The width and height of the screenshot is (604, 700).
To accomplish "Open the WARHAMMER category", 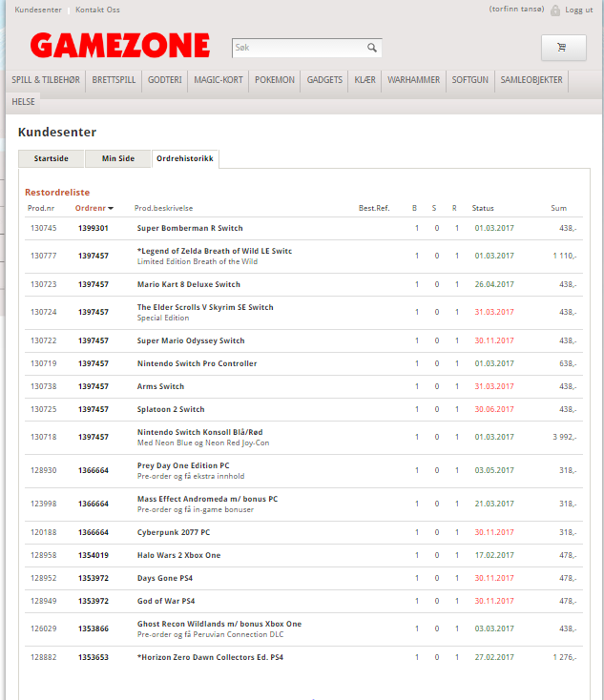I will pos(414,80).
